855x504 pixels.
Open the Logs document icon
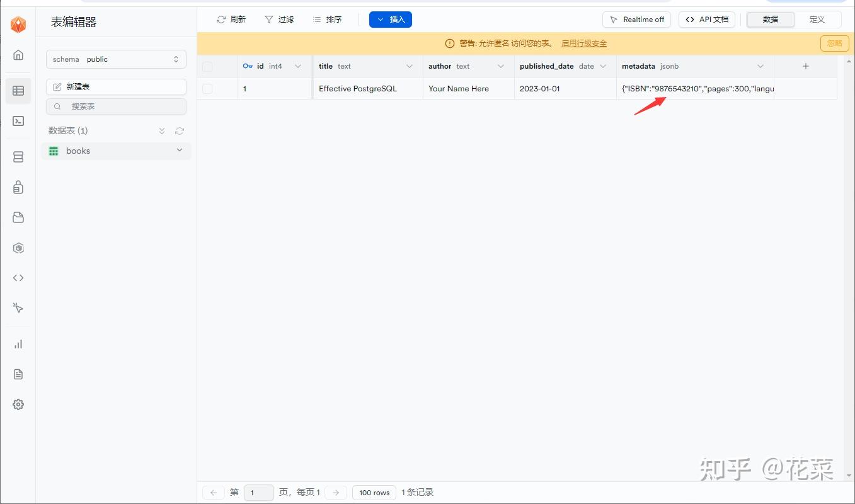(18, 374)
